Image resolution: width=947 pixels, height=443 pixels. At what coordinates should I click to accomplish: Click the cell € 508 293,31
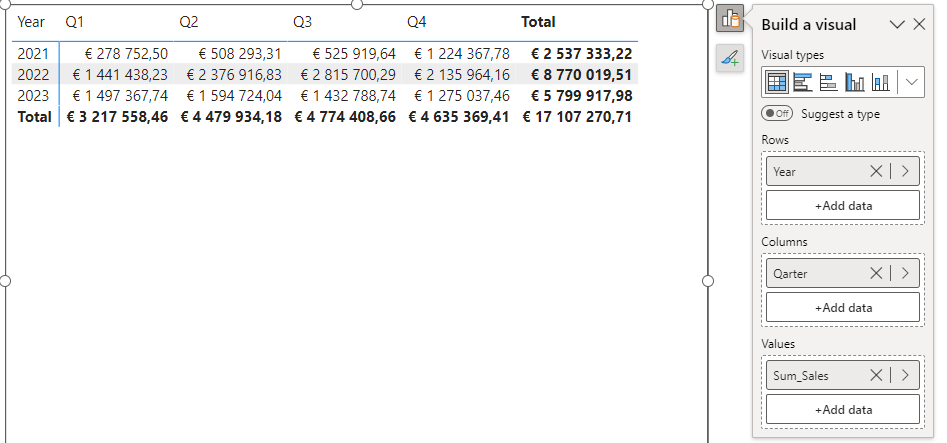[x=240, y=54]
